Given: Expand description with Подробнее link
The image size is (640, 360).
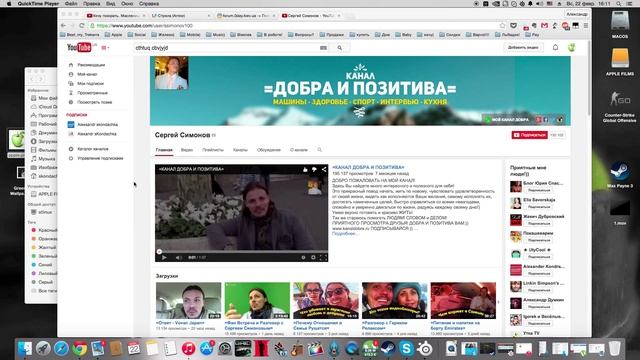Looking at the screenshot, I should [x=344, y=234].
